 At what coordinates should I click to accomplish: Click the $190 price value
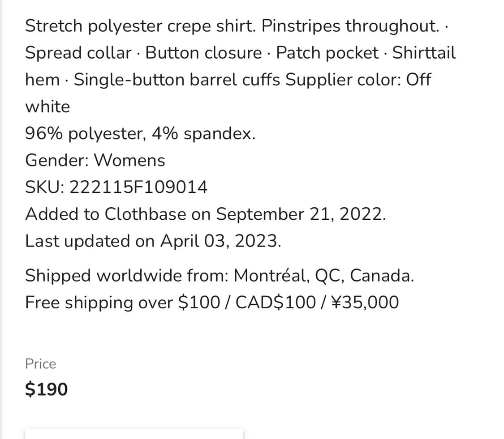tap(47, 389)
